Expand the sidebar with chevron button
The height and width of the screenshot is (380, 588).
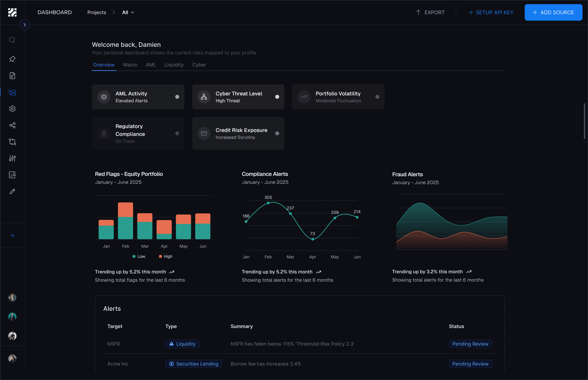(25, 25)
